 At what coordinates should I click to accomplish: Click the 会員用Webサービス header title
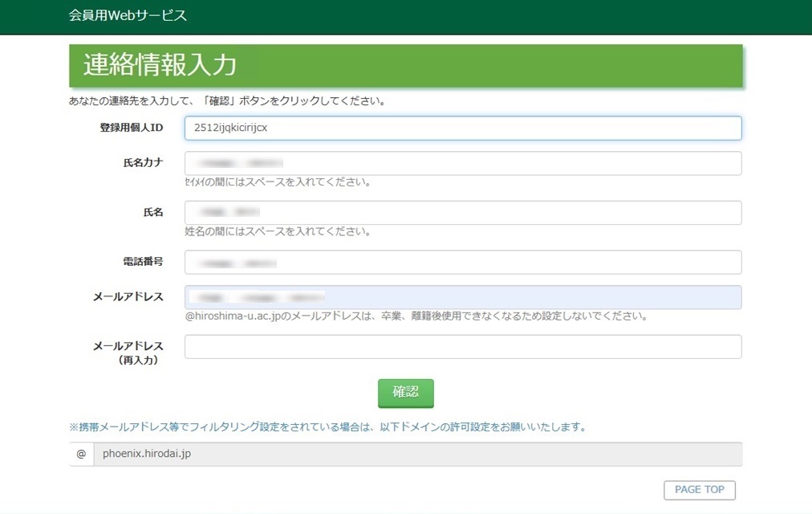coord(128,15)
